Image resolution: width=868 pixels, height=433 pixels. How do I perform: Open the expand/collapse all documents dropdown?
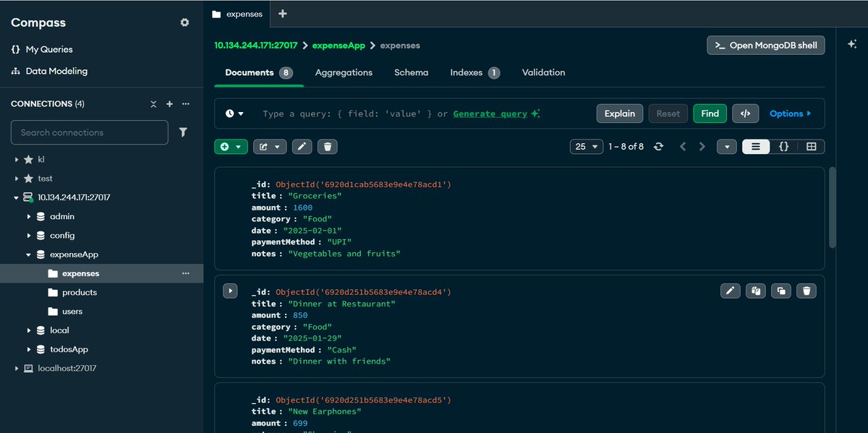(x=727, y=147)
